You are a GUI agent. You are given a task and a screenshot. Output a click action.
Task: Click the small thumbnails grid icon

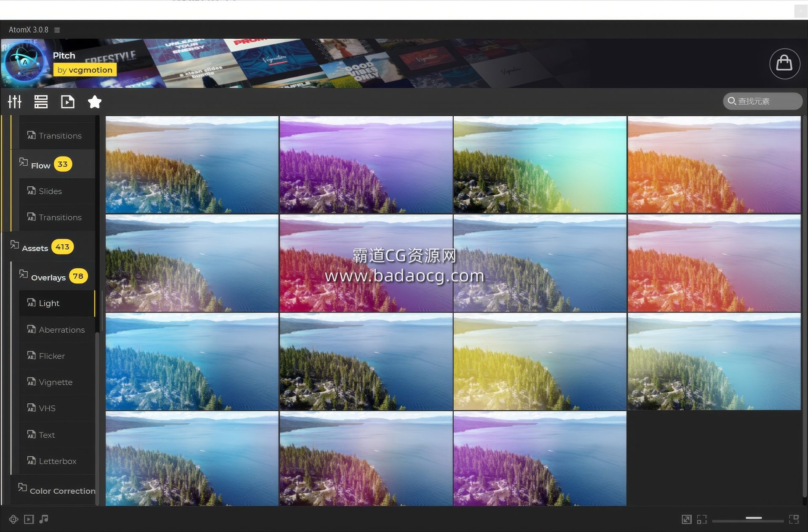(702, 519)
